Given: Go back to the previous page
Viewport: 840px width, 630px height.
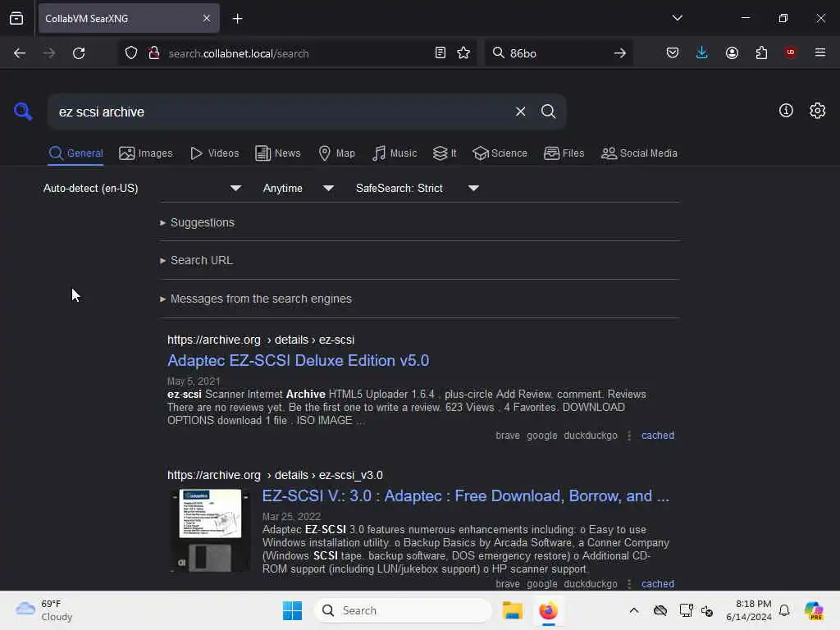Looking at the screenshot, I should pos(20,53).
